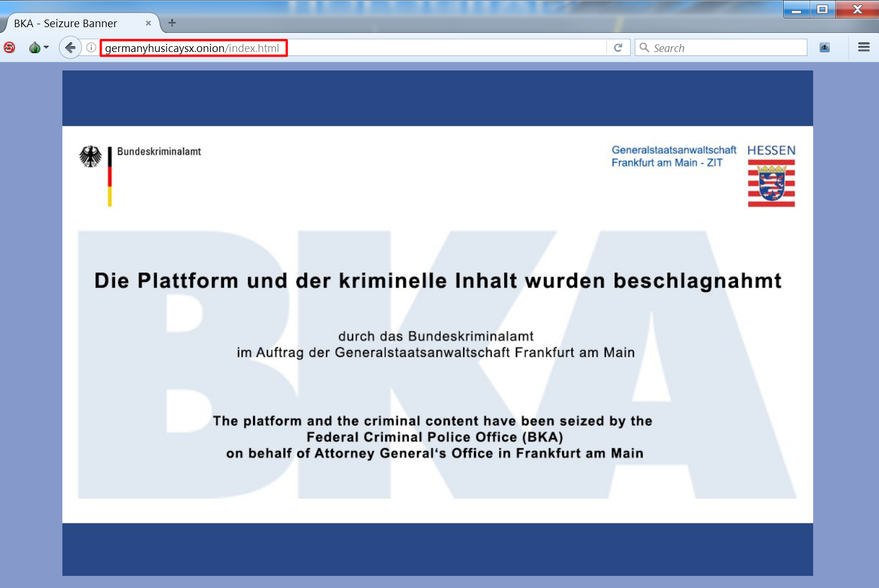Image resolution: width=879 pixels, height=588 pixels.
Task: Click 'Federal Criminal Police Office (BKA)' line
Action: 435,437
